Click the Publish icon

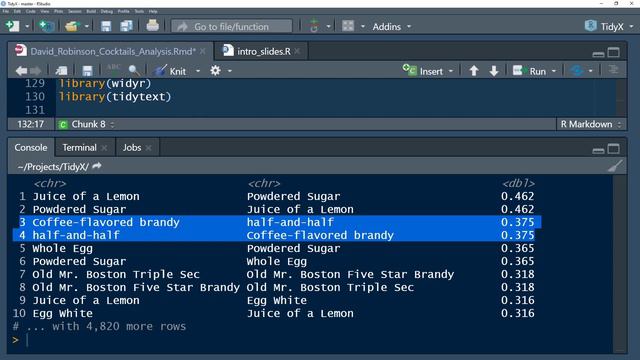click(x=577, y=71)
